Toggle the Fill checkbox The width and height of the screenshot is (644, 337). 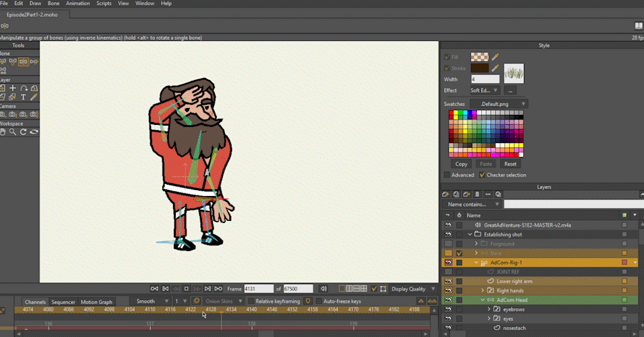(x=447, y=56)
